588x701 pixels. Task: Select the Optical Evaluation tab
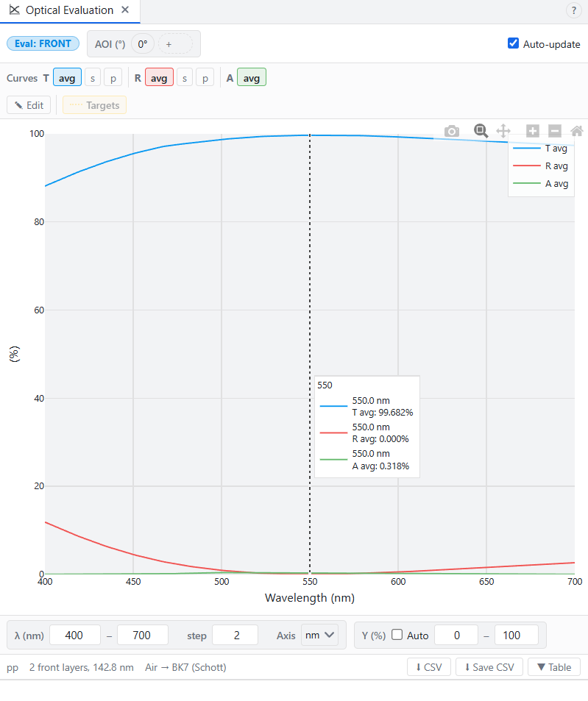(69, 10)
